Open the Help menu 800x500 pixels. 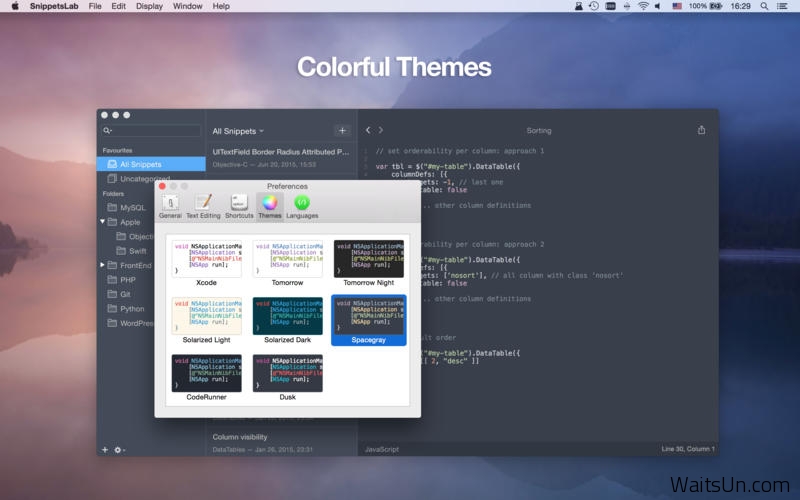coord(221,6)
